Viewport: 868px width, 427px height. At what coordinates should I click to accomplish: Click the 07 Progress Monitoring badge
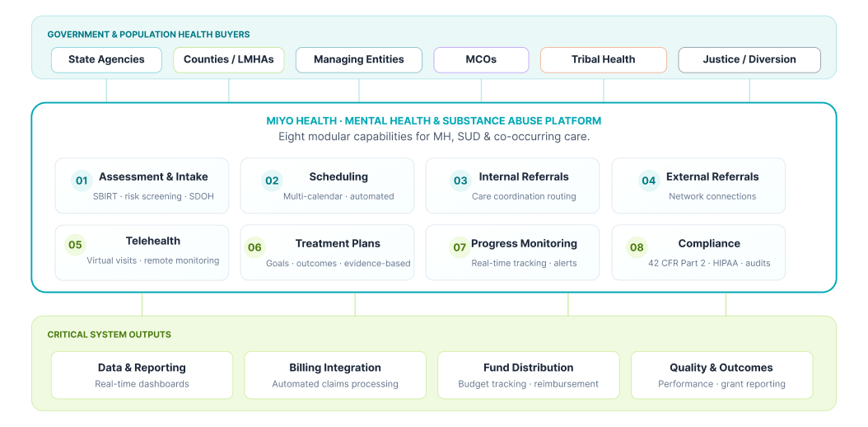[x=460, y=247]
